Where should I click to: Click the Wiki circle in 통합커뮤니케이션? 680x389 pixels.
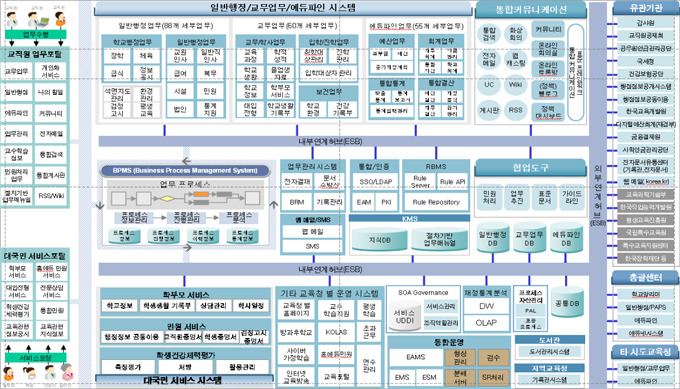tap(516, 85)
